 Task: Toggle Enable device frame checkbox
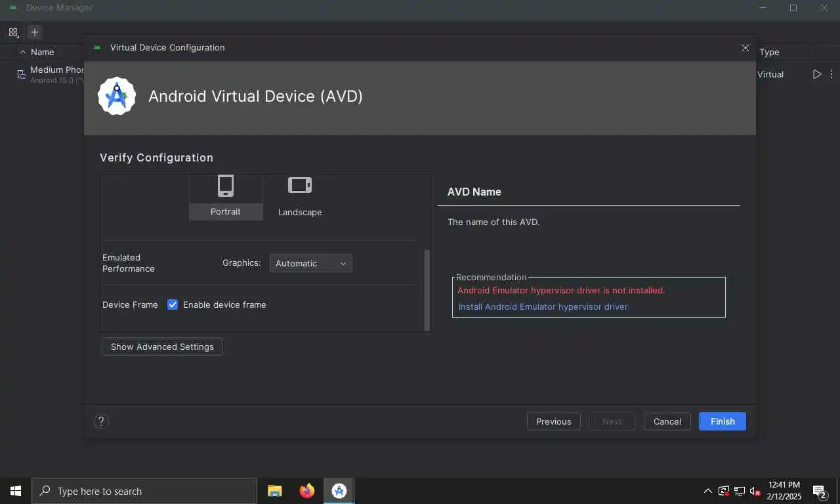(x=173, y=304)
